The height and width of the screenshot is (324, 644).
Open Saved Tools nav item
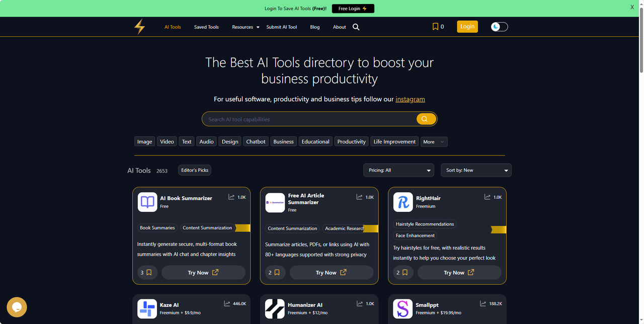point(206,27)
